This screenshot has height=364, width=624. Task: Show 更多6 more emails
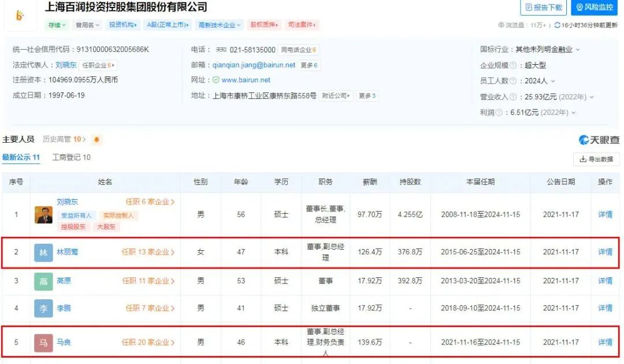(x=309, y=65)
